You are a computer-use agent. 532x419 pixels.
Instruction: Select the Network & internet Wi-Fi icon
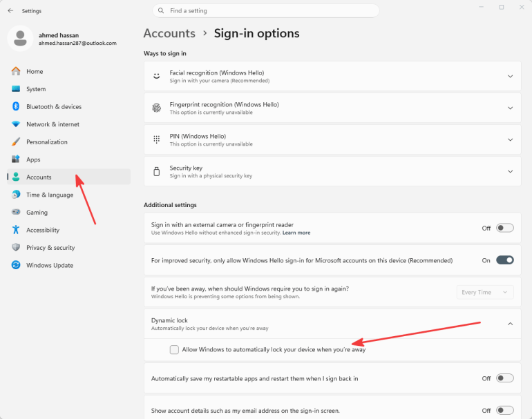click(x=16, y=124)
